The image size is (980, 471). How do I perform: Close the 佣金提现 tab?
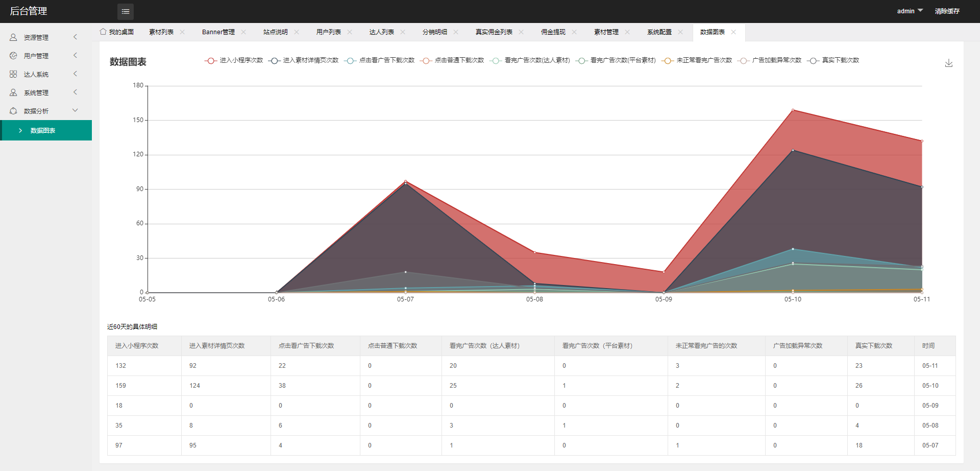[574, 32]
